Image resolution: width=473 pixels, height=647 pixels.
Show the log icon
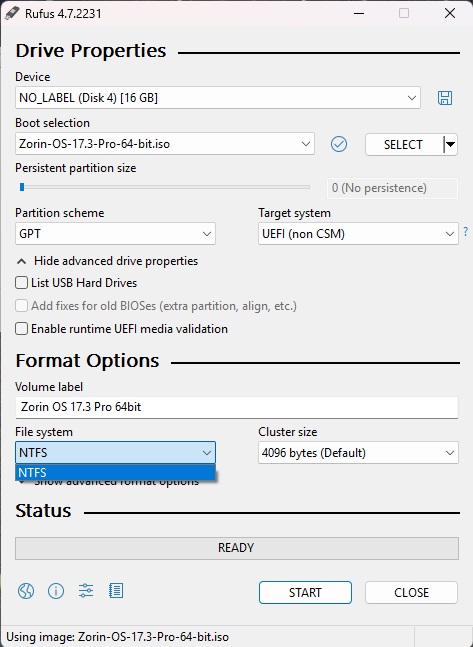click(x=116, y=591)
